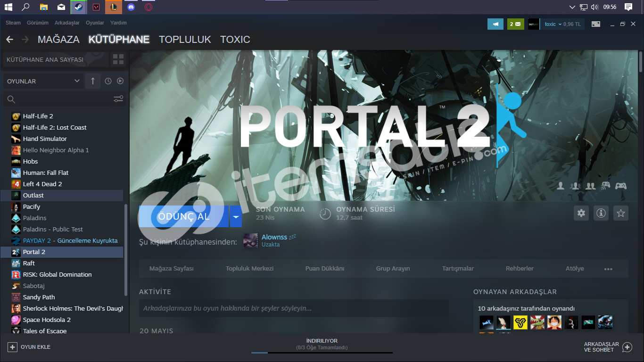Add Portal 2 to favorites star
The height and width of the screenshot is (362, 644).
[x=621, y=213]
